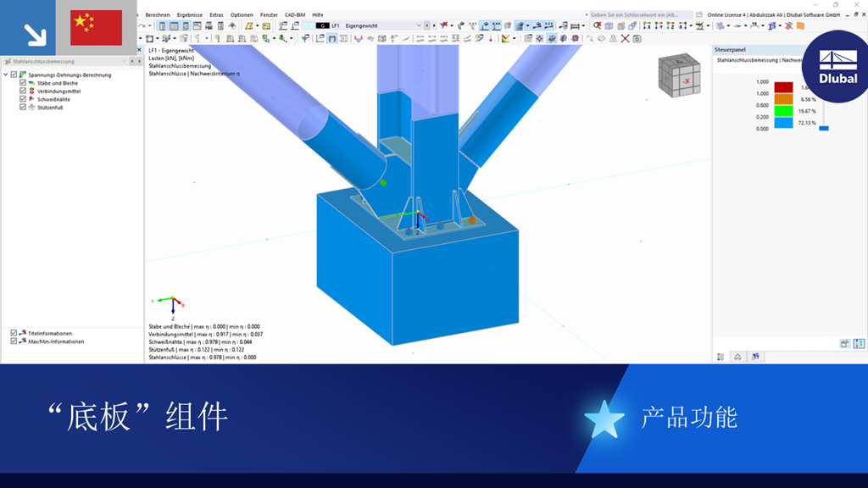Click the red-blue wireframe display icon
868x488 pixels.
pos(789,25)
